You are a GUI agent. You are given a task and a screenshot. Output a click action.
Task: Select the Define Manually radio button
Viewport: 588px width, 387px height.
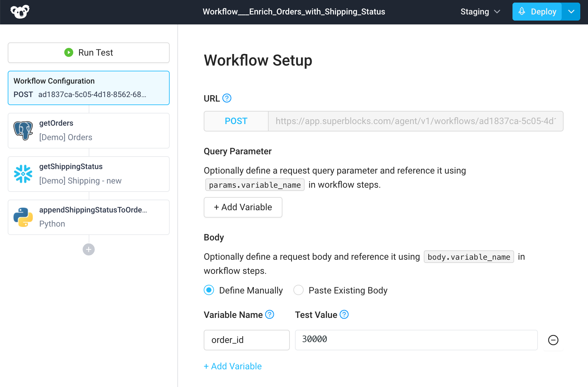209,290
